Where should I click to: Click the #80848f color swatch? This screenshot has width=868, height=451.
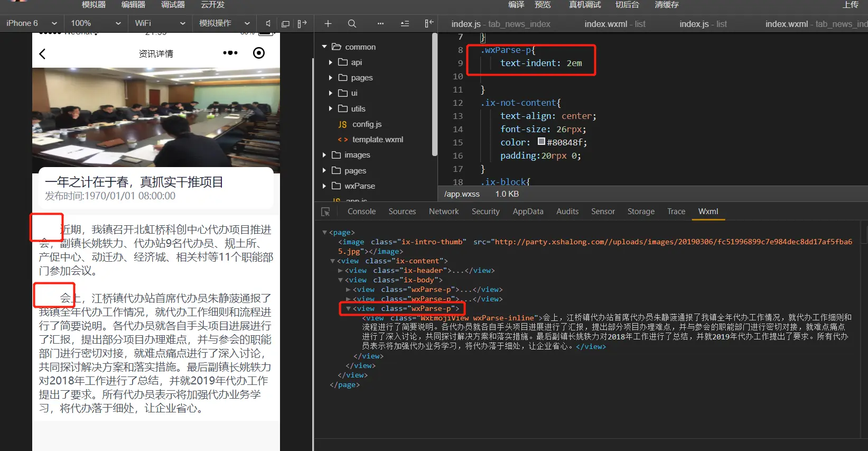[542, 142]
